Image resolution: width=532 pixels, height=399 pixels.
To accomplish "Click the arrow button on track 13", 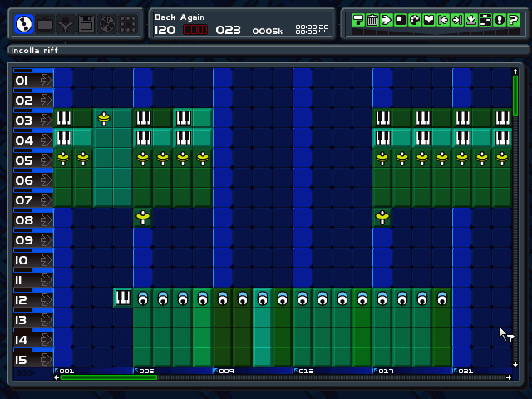I will (x=46, y=319).
